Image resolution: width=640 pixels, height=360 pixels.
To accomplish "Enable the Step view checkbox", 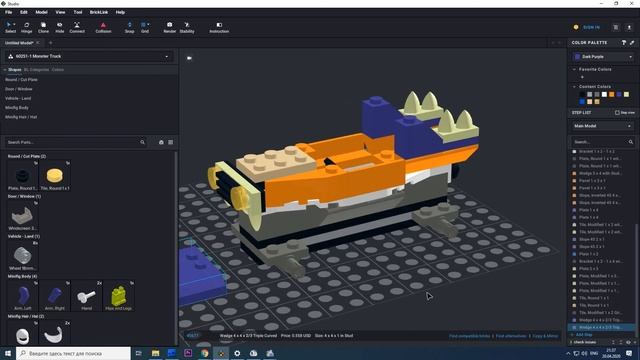I will coord(617,112).
